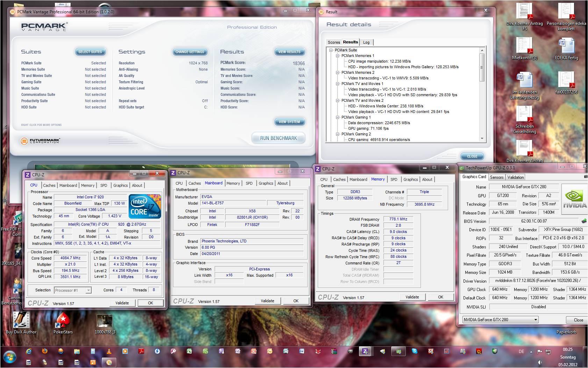Collapse PCMark TV and Movies 1 node
This screenshot has width=588, height=368.
(338, 84)
